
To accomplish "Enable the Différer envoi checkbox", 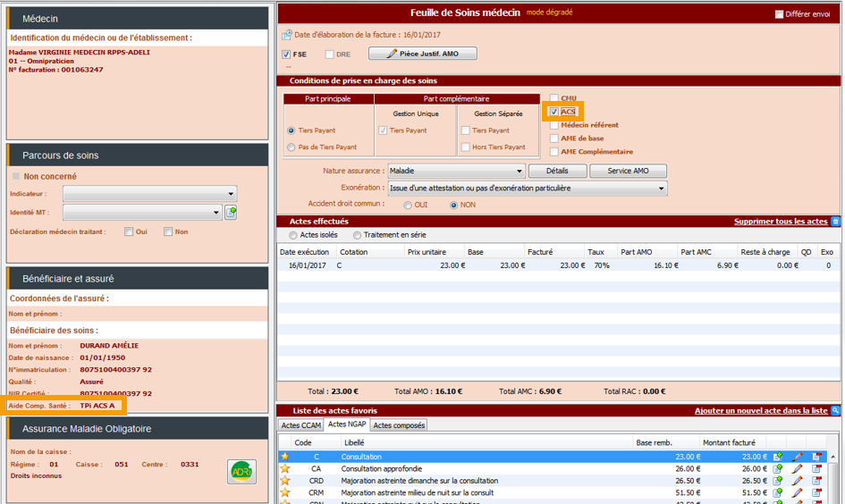I will [x=779, y=14].
